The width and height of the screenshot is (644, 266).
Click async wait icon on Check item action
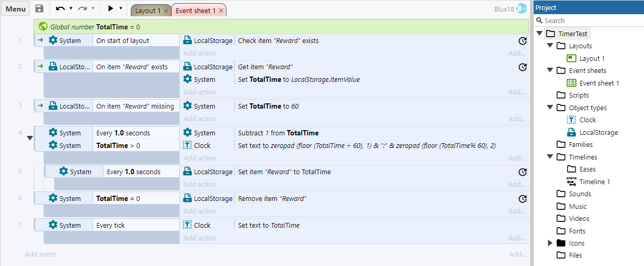tap(522, 40)
